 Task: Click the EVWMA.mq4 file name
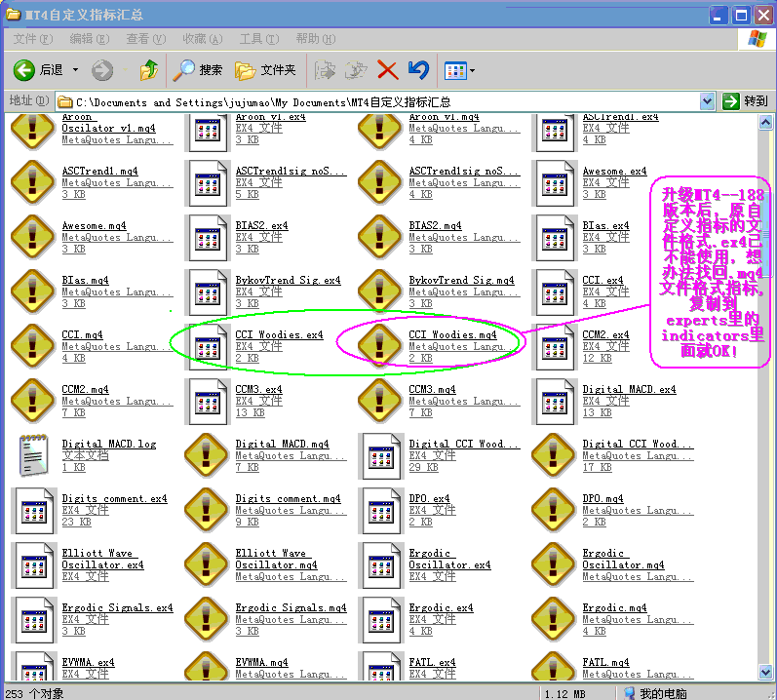point(261,662)
